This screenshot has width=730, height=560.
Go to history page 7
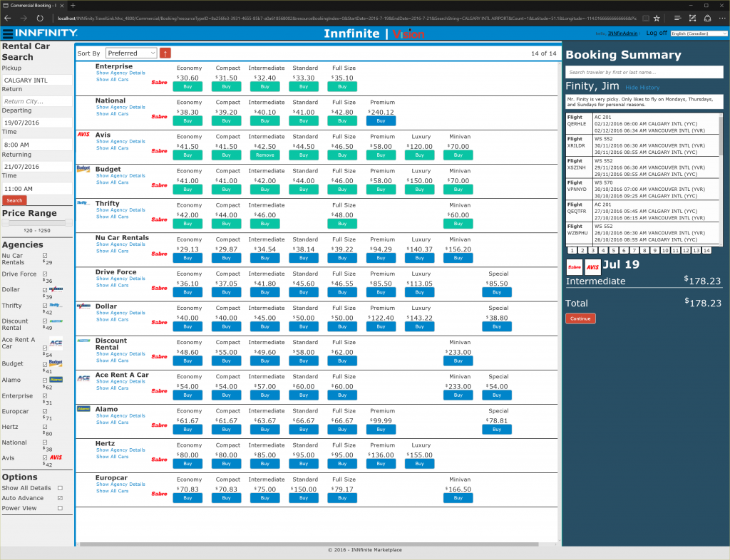pyautogui.click(x=634, y=250)
